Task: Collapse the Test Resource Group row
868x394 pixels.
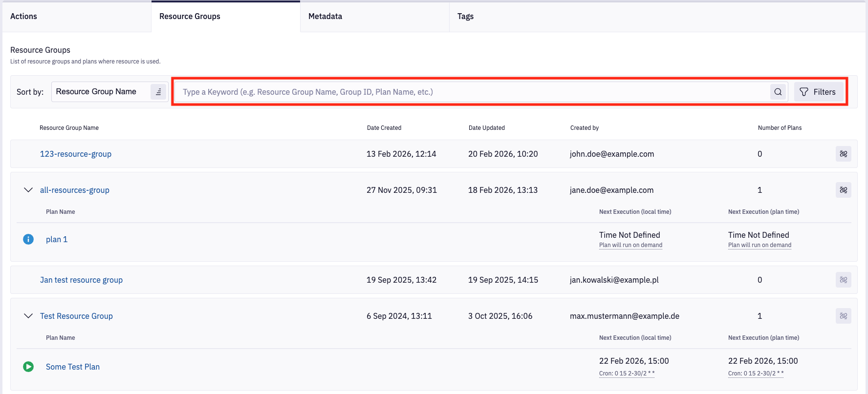Action: point(28,316)
